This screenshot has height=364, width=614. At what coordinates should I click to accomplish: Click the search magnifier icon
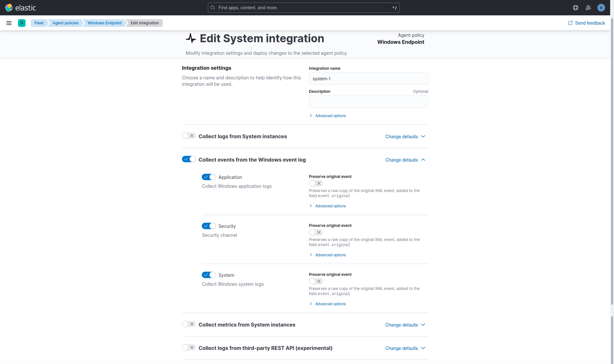point(213,8)
